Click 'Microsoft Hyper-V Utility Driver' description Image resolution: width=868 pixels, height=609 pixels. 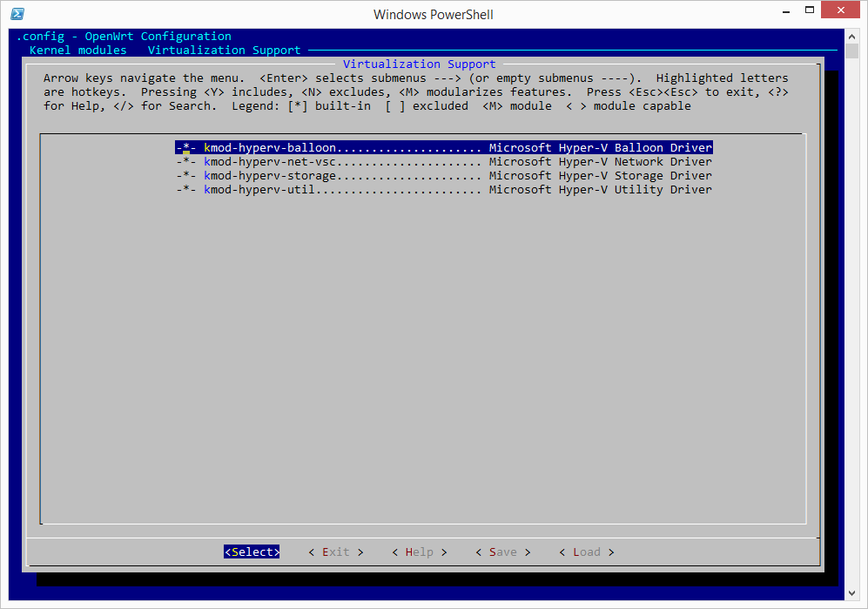click(x=601, y=190)
